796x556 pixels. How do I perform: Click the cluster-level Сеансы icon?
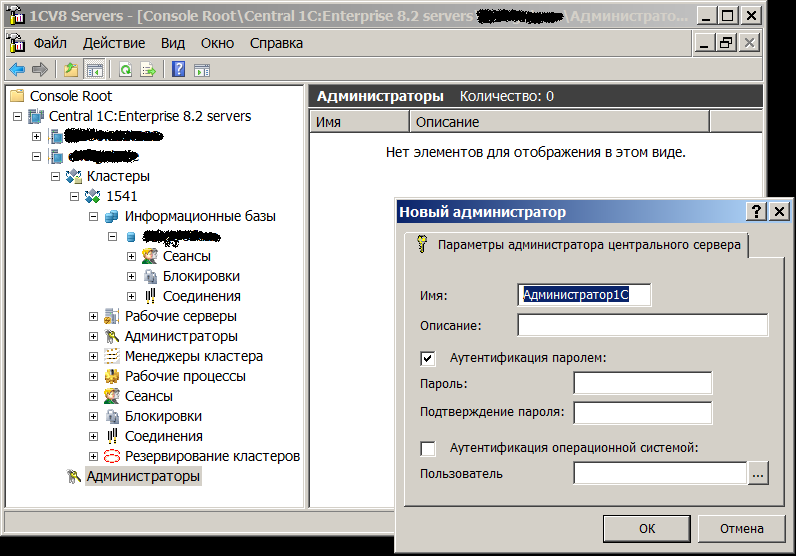pos(111,396)
